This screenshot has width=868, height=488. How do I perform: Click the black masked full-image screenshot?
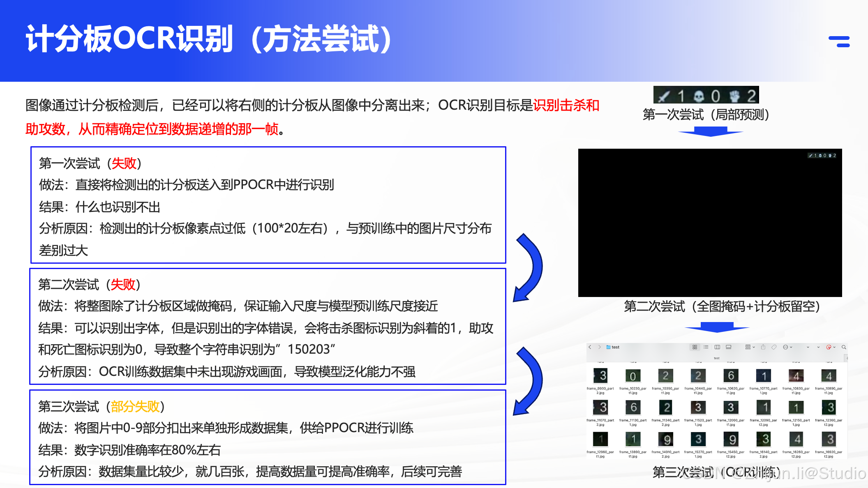[x=710, y=223]
